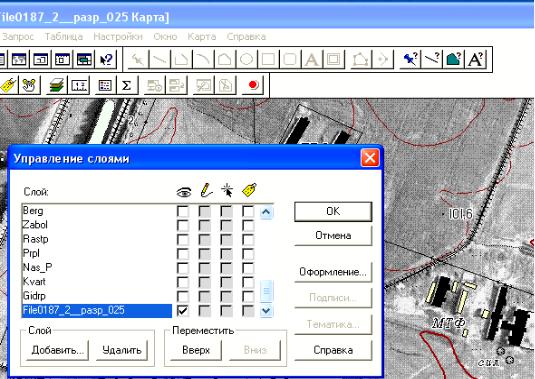The height and width of the screenshot is (379, 535).
Task: Open the New Layout Window tool
Action: click(63, 60)
